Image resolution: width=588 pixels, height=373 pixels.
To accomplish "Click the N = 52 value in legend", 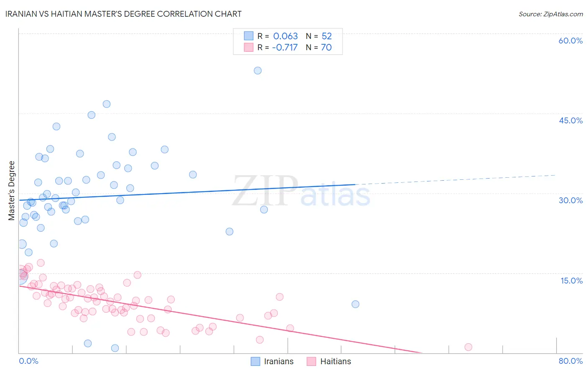I will [x=319, y=36].
